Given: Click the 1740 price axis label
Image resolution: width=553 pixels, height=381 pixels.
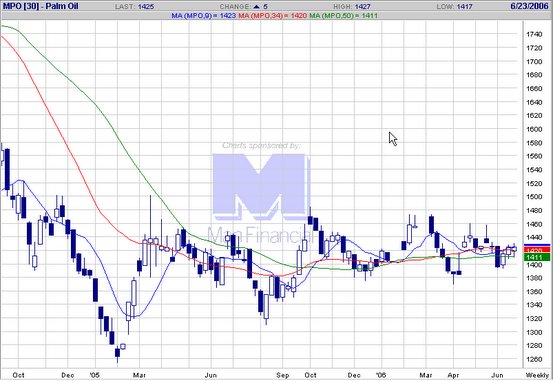Looking at the screenshot, I should (x=534, y=34).
